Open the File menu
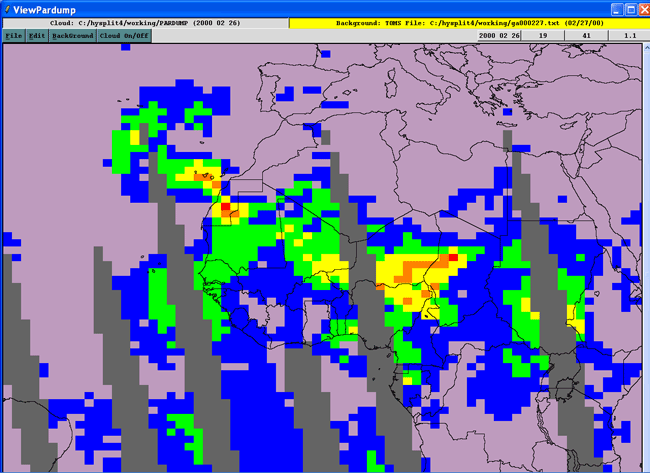650x473 pixels. coord(14,36)
